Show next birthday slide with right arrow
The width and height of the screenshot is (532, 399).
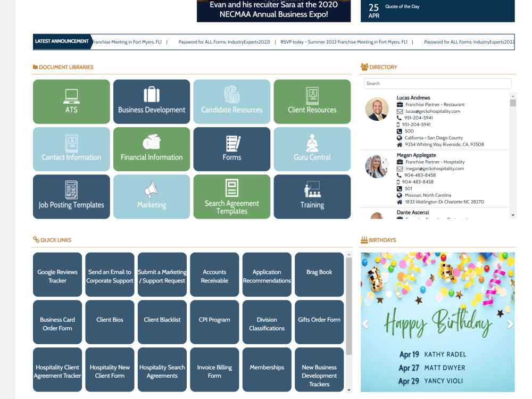pos(509,323)
